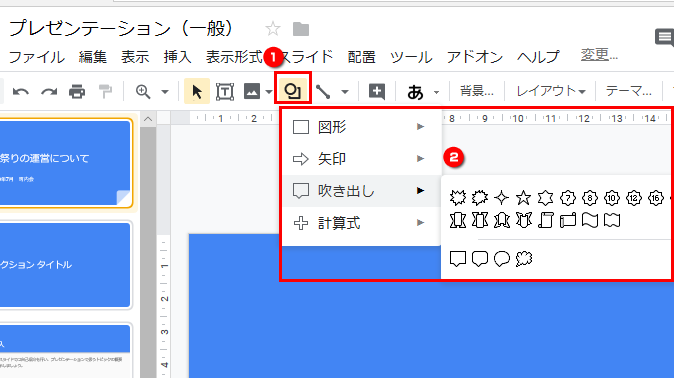This screenshot has height=378, width=674.
Task: Select the 6-point star shape
Action: [545, 198]
